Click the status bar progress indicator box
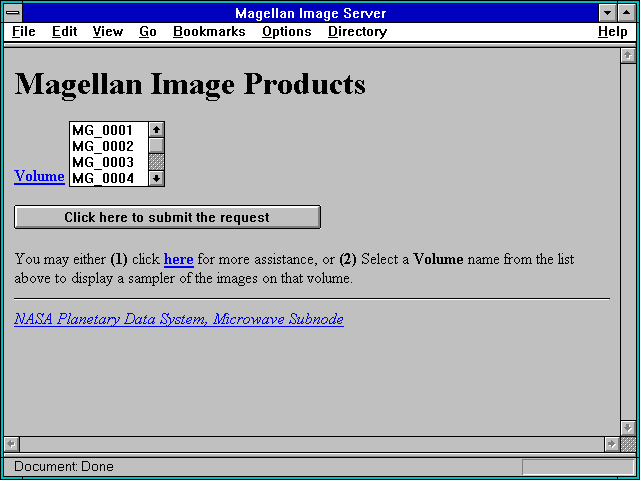 [x=578, y=467]
